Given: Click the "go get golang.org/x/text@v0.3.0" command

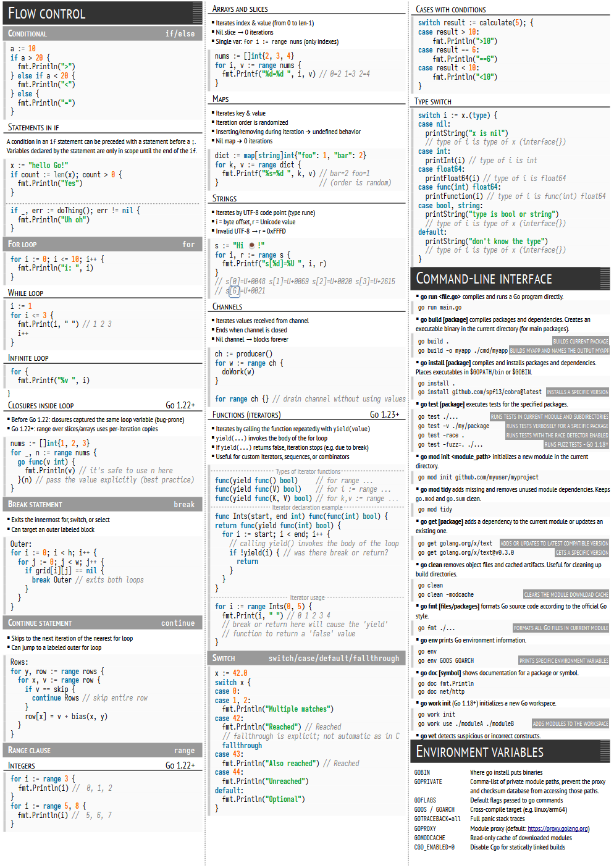Looking at the screenshot, I should click(x=466, y=552).
